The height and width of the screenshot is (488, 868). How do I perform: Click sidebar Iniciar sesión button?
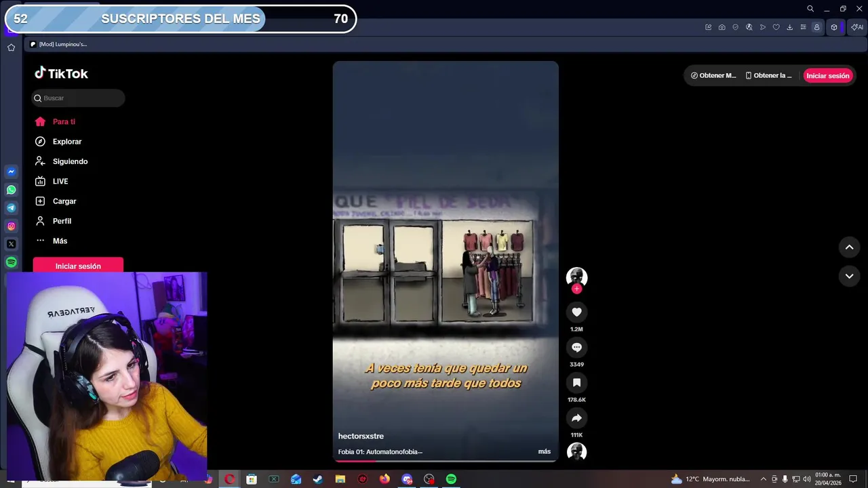78,266
